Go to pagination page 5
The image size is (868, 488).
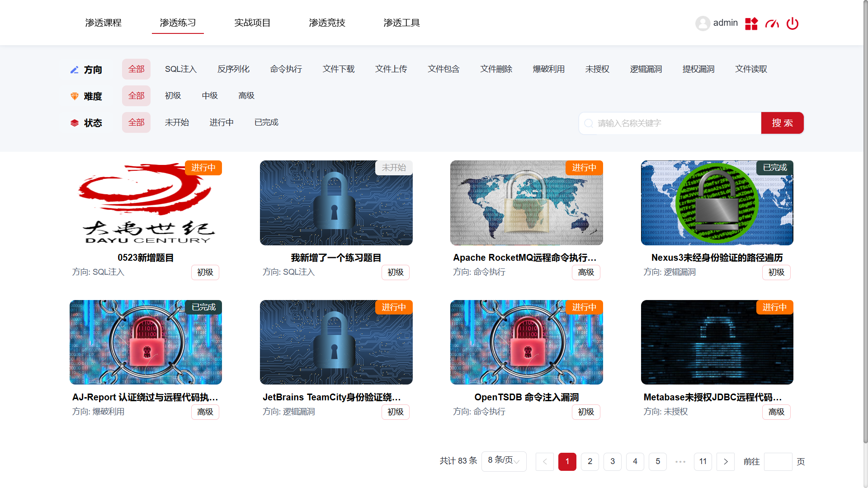[658, 461]
